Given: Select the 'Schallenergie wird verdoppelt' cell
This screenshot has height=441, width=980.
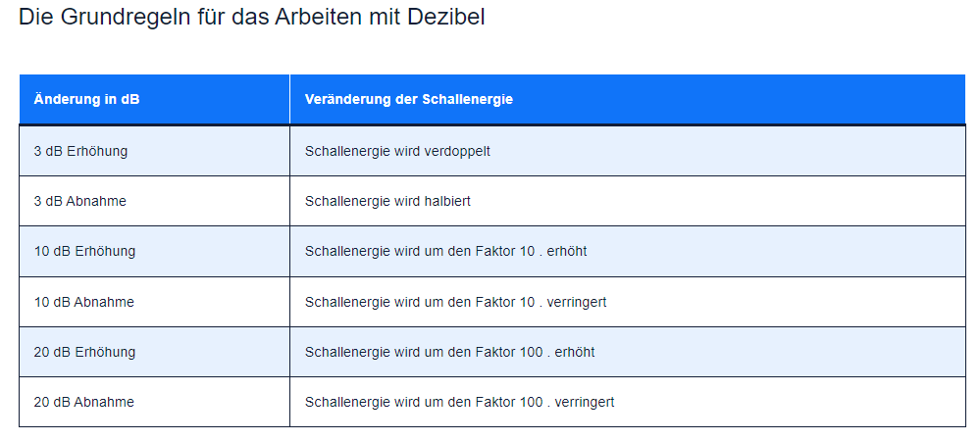Looking at the screenshot, I should 398,151.
